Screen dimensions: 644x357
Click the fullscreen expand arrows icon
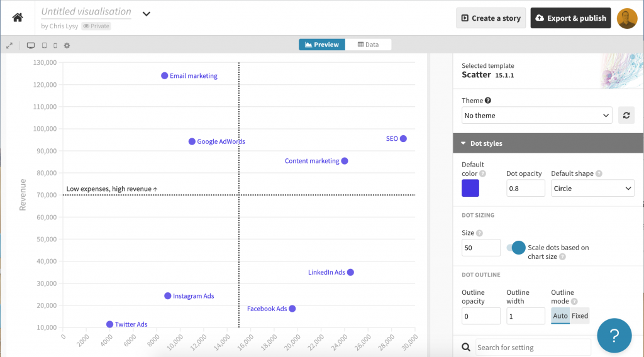click(x=9, y=45)
